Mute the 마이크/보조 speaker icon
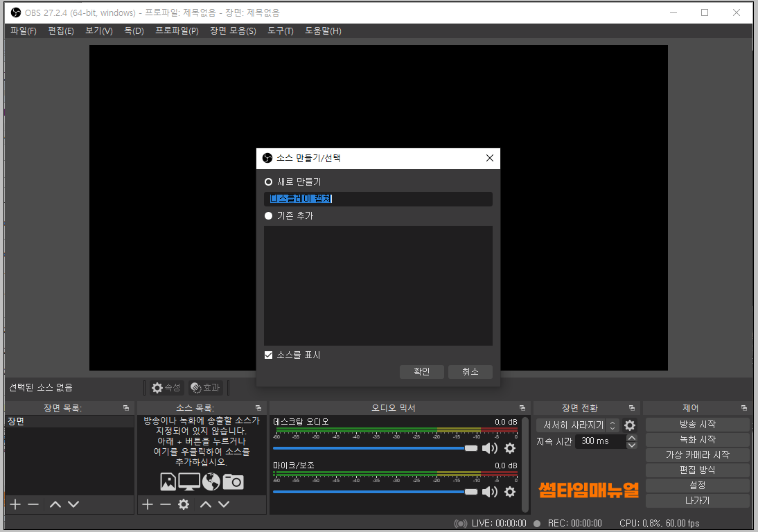758x532 pixels. pyautogui.click(x=490, y=492)
